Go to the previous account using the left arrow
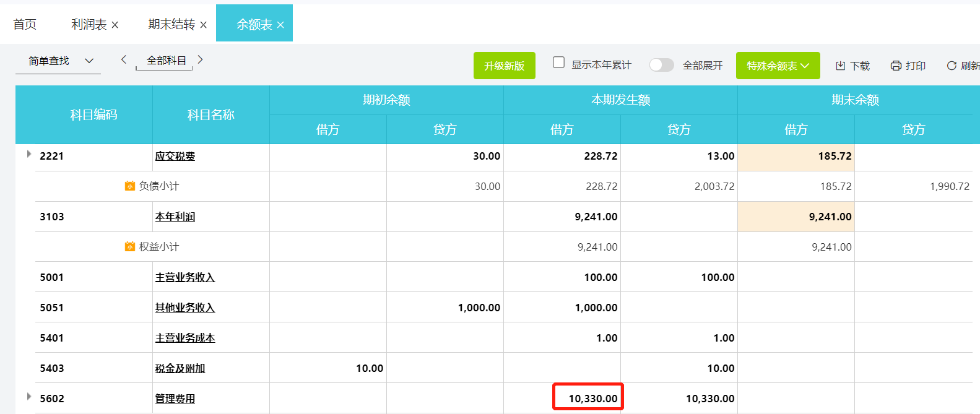980x414 pixels. click(124, 59)
